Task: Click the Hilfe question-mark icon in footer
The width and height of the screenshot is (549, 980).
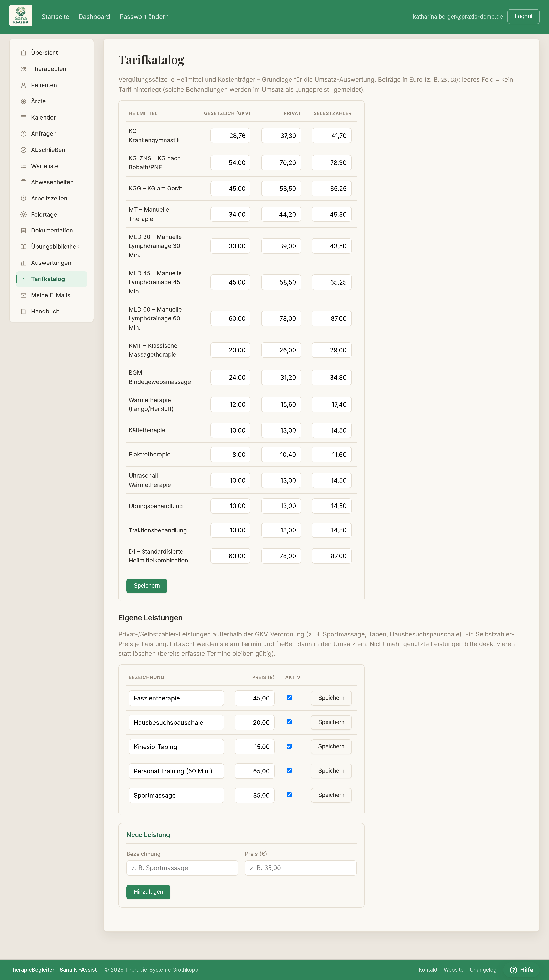Action: [513, 970]
